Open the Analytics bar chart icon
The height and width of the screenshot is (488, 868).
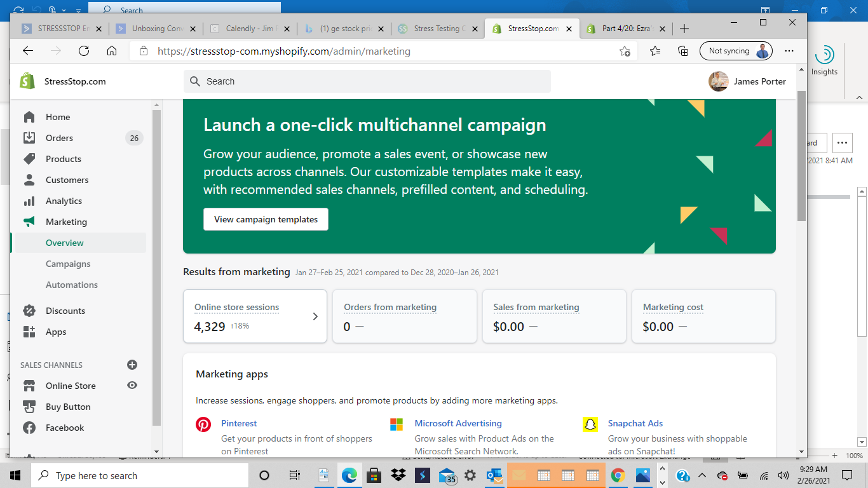(x=29, y=201)
